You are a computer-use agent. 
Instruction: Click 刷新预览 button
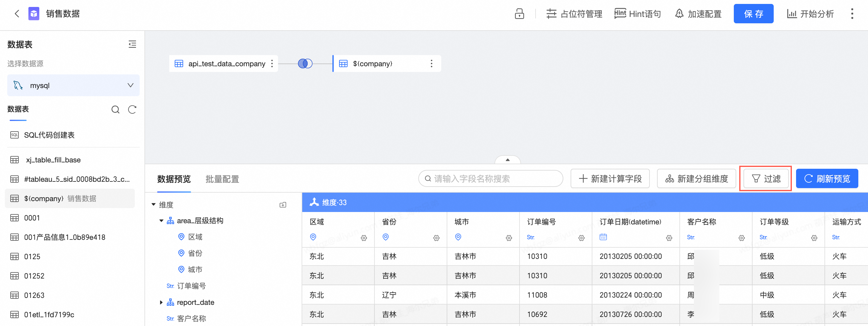pos(827,178)
